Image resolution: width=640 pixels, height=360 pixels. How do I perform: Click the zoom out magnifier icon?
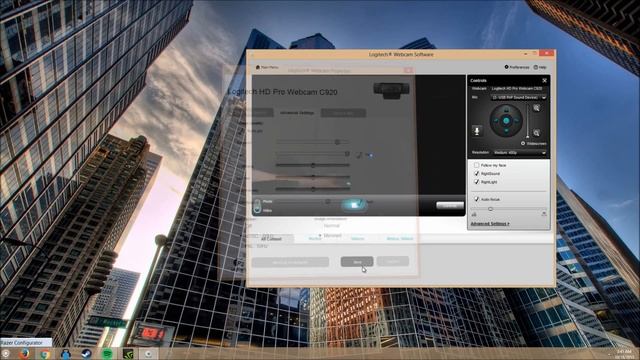pyautogui.click(x=536, y=133)
